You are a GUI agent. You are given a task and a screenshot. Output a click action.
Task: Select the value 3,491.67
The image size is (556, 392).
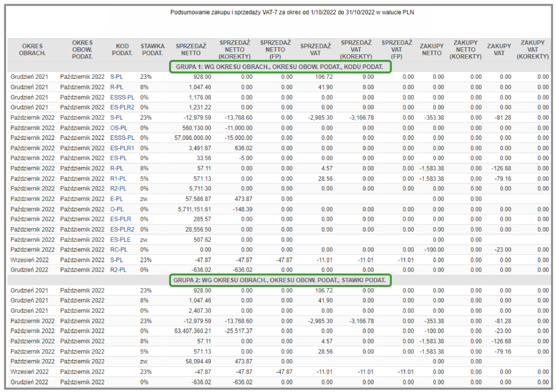click(x=200, y=148)
